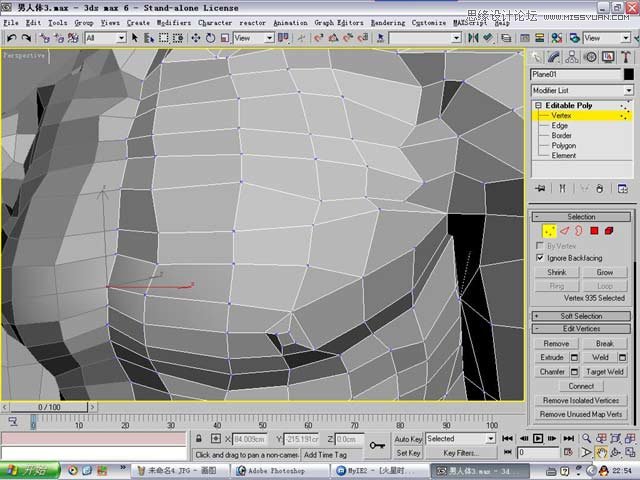Toggle Auto Key animation mode
Screen dimensions: 640x480
point(408,439)
